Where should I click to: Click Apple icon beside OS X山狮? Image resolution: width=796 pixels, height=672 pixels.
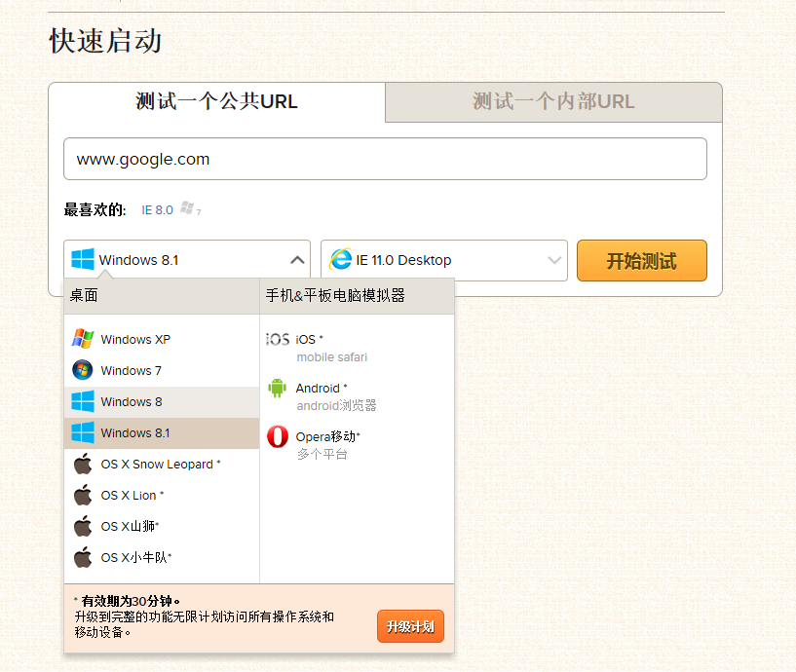coord(83,526)
